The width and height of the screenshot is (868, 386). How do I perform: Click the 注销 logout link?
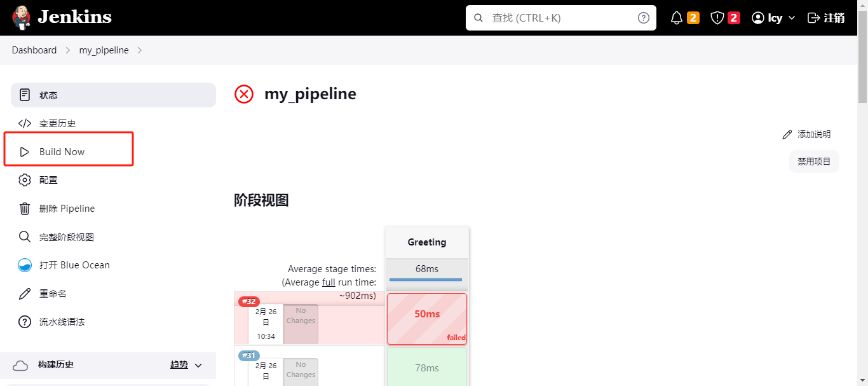[826, 18]
